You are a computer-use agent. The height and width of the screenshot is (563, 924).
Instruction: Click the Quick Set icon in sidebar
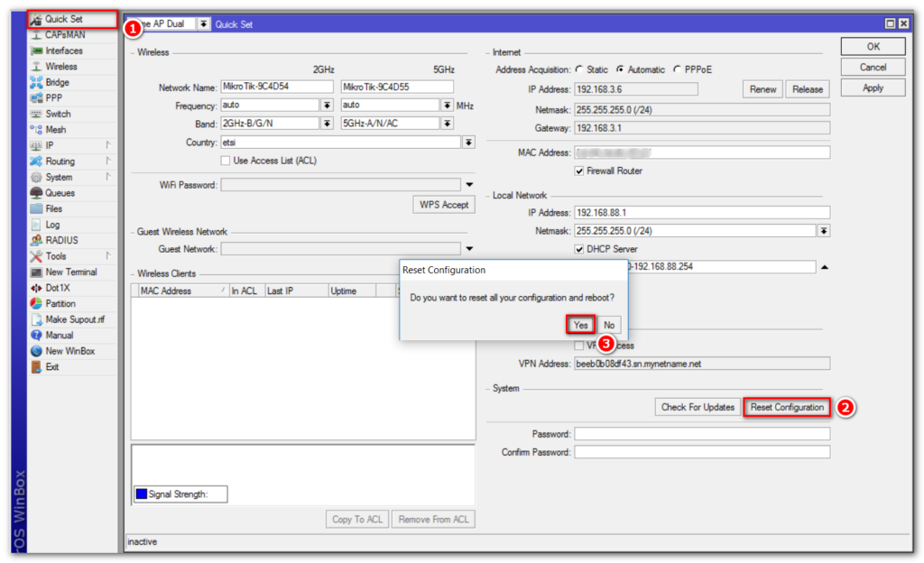click(x=36, y=19)
